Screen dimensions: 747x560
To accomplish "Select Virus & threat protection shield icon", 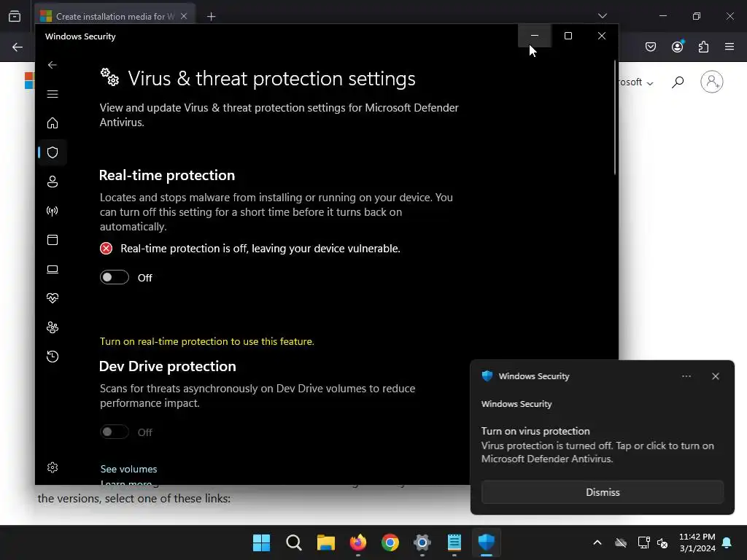I will pyautogui.click(x=53, y=152).
